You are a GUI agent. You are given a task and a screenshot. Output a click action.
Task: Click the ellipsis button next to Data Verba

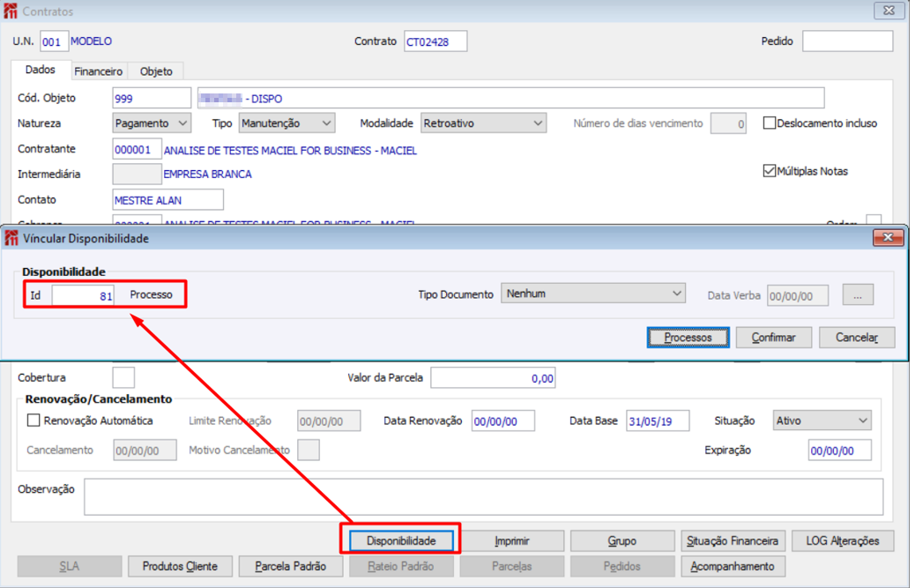pyautogui.click(x=857, y=294)
